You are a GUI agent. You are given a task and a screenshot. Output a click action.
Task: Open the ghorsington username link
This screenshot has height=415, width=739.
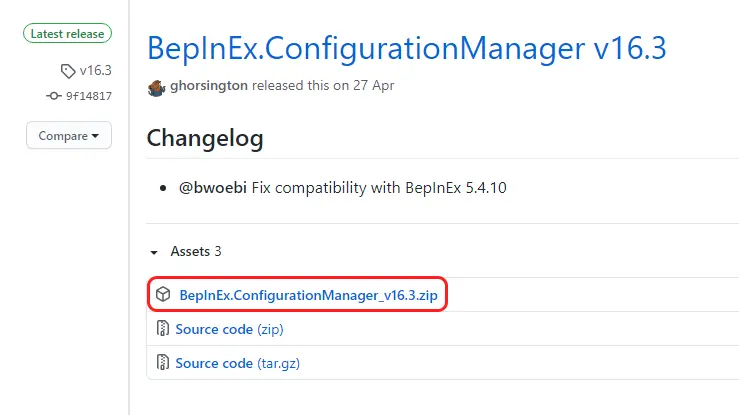209,85
